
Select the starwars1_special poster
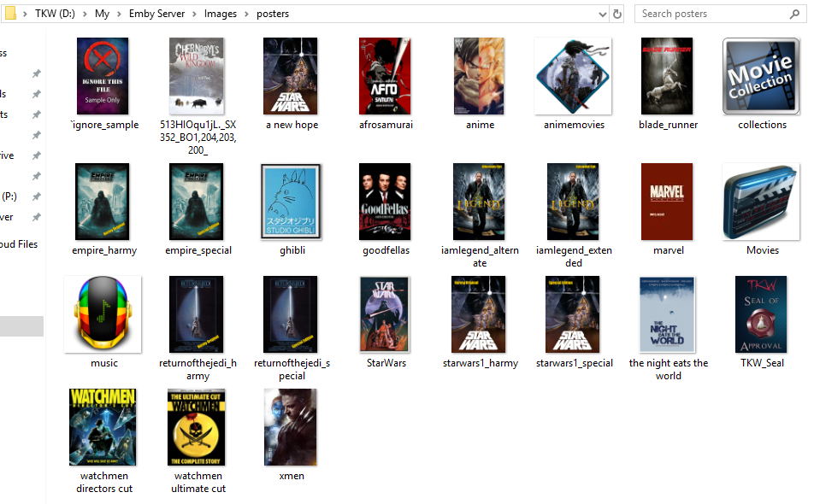[573, 314]
